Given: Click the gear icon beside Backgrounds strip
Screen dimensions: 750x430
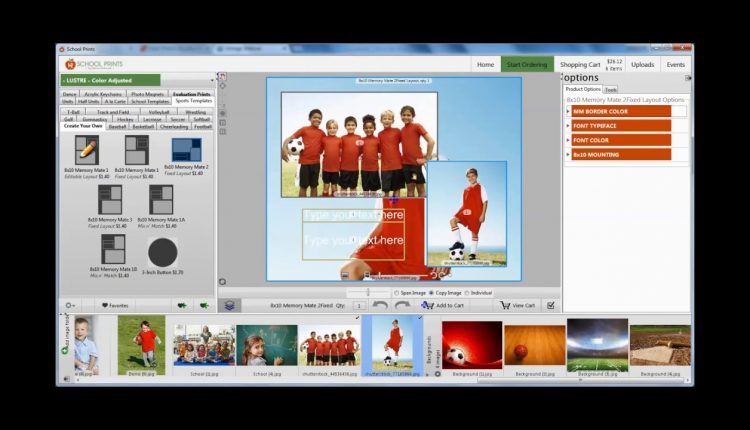Looking at the screenshot, I should pyautogui.click(x=438, y=374).
